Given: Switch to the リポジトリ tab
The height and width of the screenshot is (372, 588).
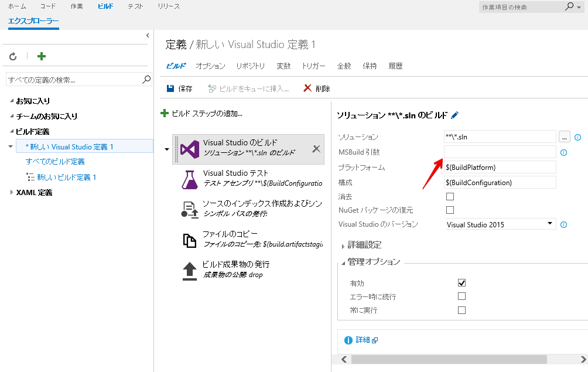Looking at the screenshot, I should pyautogui.click(x=251, y=66).
